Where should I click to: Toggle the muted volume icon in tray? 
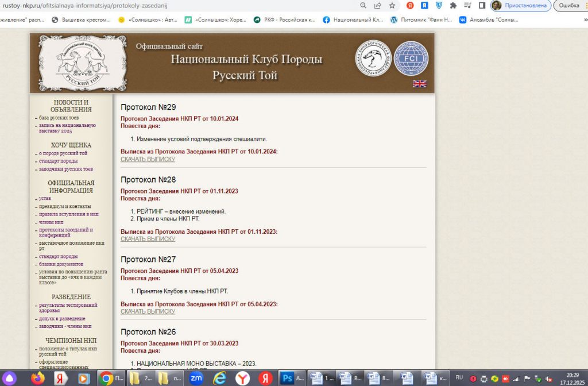tap(548, 379)
